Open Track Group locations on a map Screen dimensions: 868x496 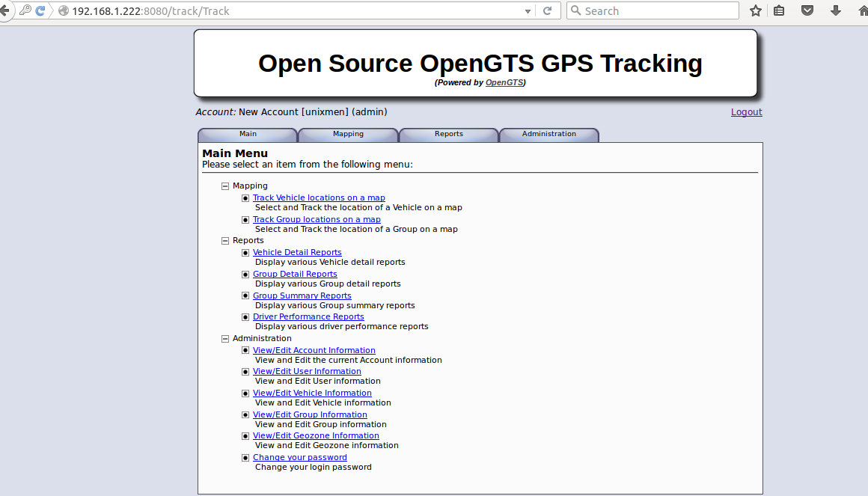tap(317, 219)
